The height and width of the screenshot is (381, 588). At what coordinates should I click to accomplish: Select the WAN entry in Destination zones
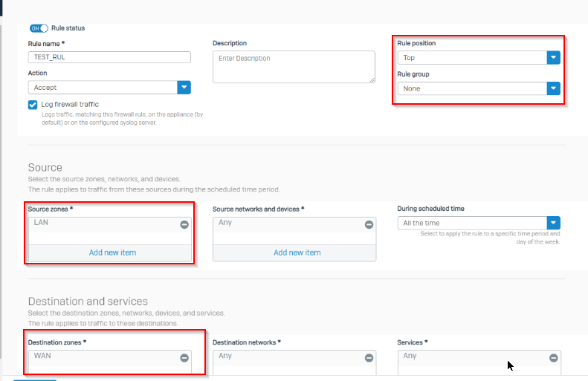(x=42, y=356)
